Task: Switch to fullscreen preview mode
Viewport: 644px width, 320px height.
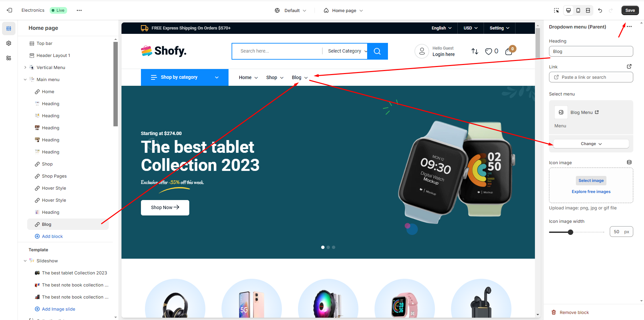Action: [x=588, y=10]
